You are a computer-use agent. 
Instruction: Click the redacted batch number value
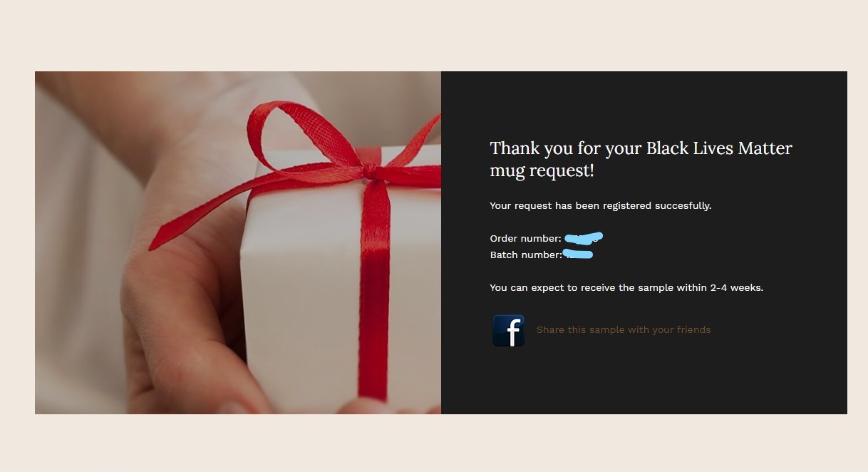click(x=578, y=254)
